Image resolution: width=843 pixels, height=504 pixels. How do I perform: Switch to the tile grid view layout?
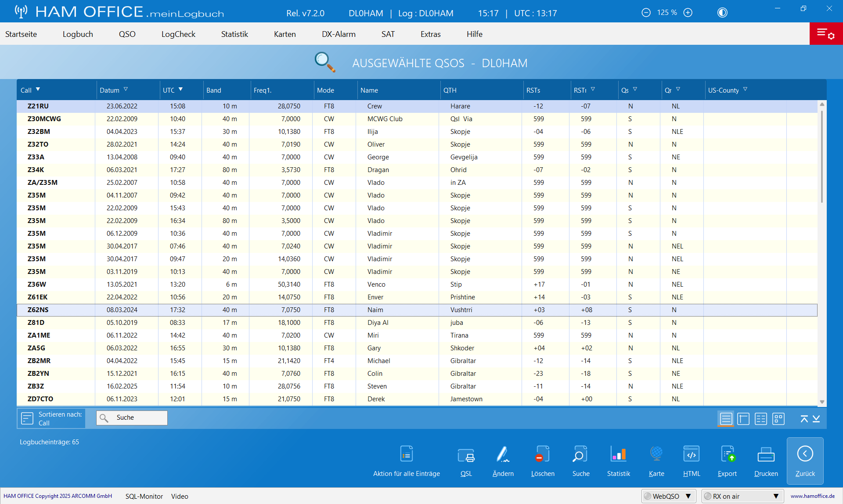point(778,419)
